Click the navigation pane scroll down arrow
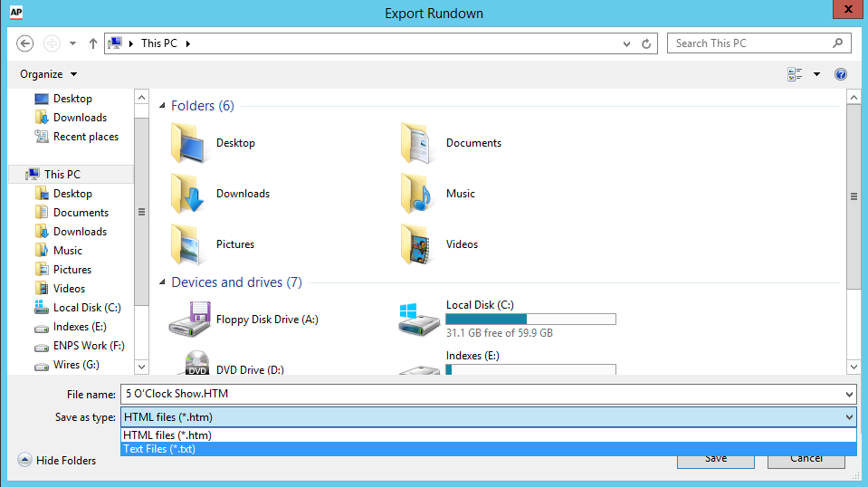Viewport: 868px width, 487px height. coord(142,367)
